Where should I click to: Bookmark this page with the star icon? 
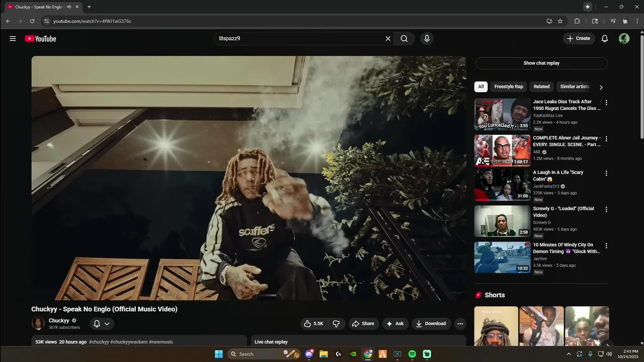tap(560, 21)
